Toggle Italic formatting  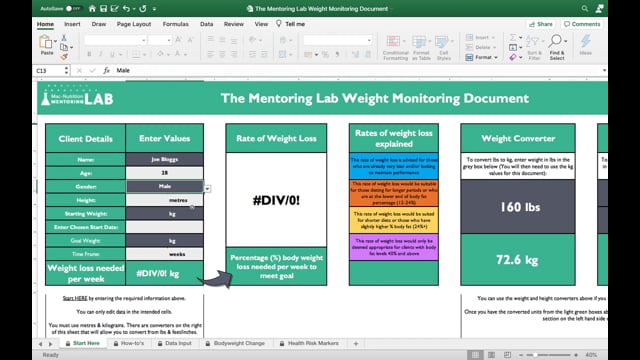coord(100,54)
